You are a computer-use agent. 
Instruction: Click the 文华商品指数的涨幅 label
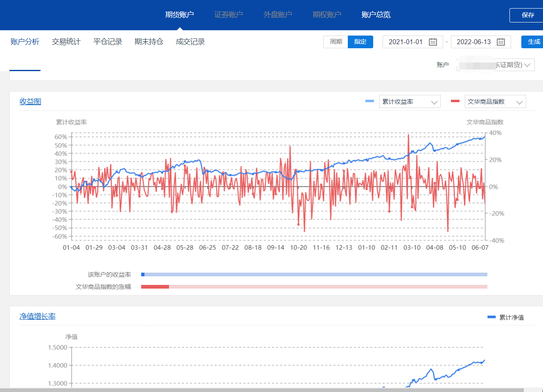pos(103,287)
